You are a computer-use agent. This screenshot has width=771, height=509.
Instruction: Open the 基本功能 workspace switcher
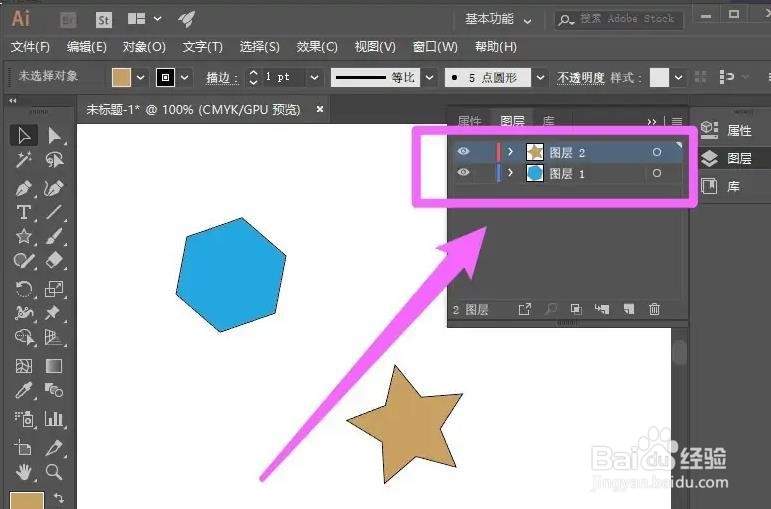[498, 19]
